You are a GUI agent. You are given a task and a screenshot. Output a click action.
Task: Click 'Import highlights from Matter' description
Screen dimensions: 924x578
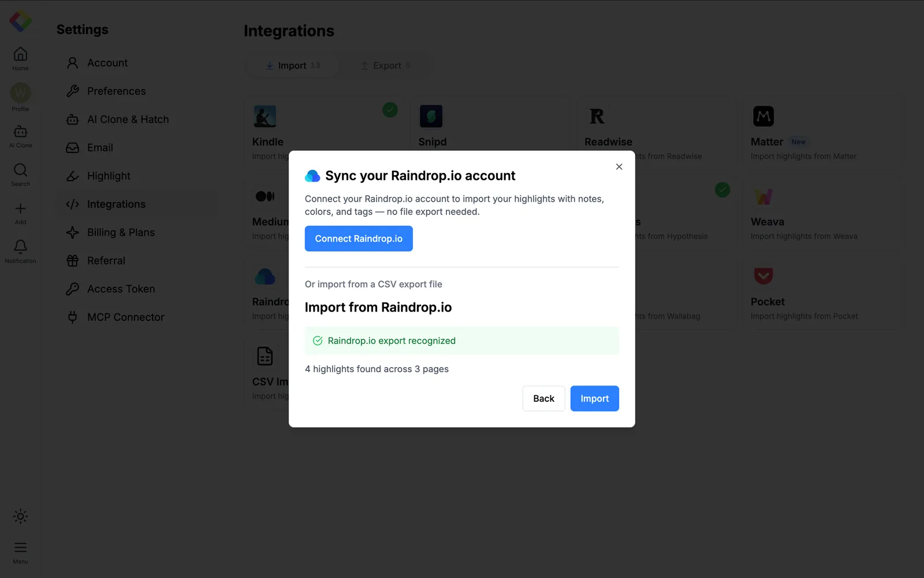pyautogui.click(x=804, y=157)
